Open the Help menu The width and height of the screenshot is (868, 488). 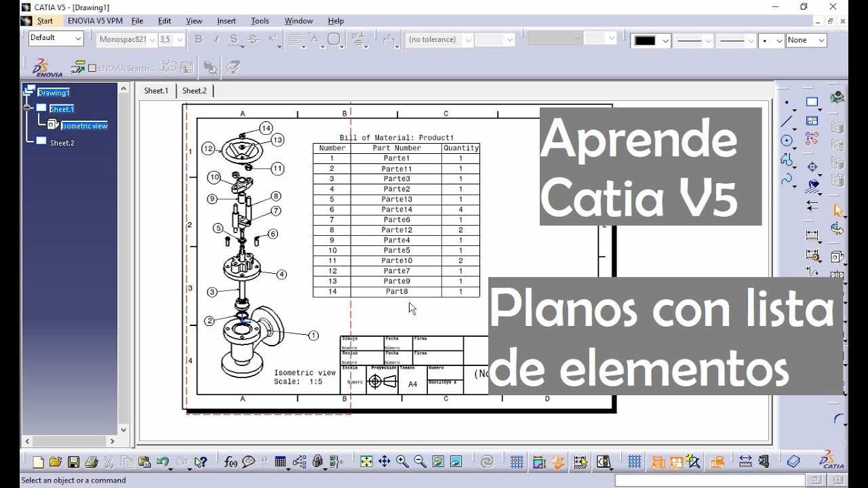click(x=336, y=21)
